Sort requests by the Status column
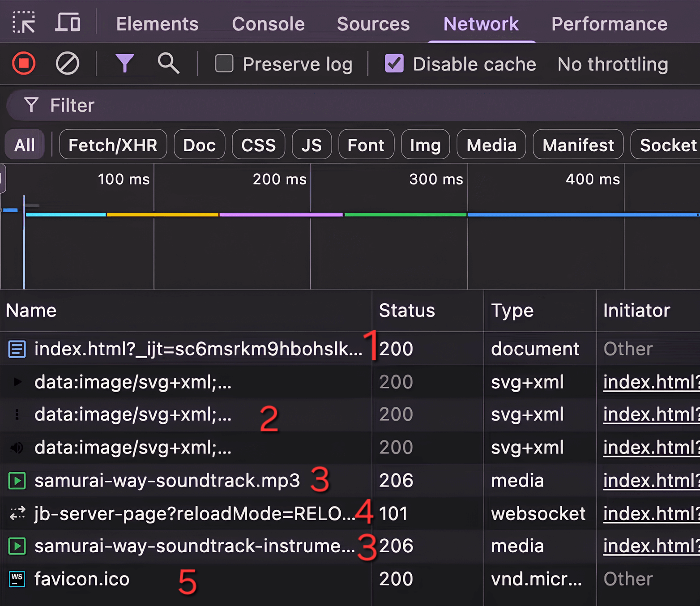Screen dimensions: 700x606 pos(407,311)
